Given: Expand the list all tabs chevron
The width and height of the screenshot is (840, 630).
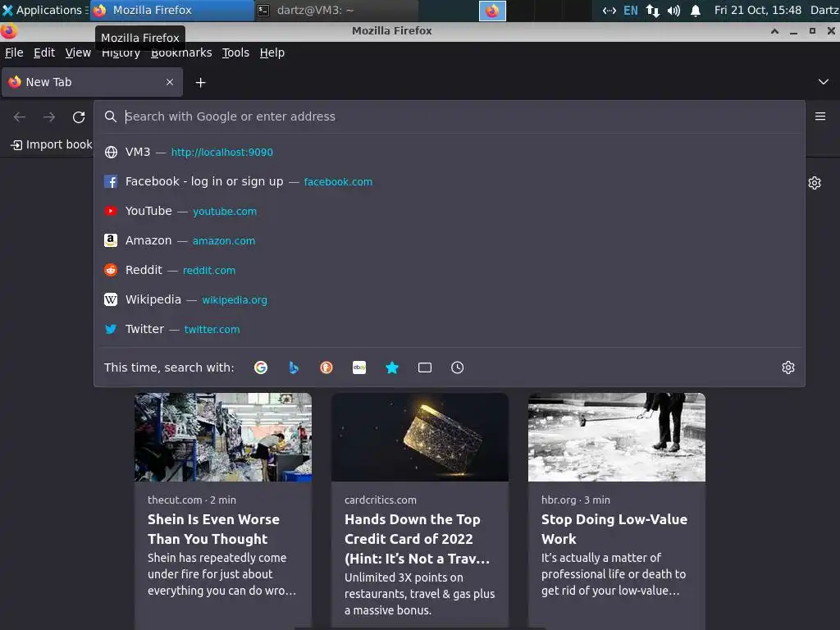Looking at the screenshot, I should tap(824, 82).
